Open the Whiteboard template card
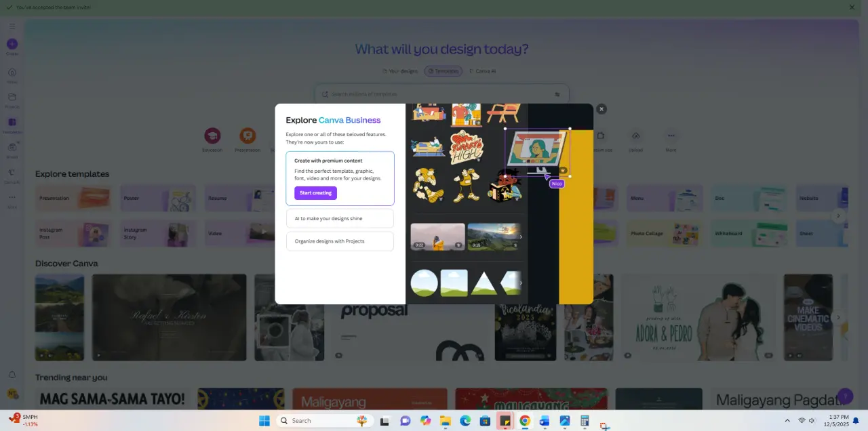Screen dimensions: 868x431 tap(749, 233)
